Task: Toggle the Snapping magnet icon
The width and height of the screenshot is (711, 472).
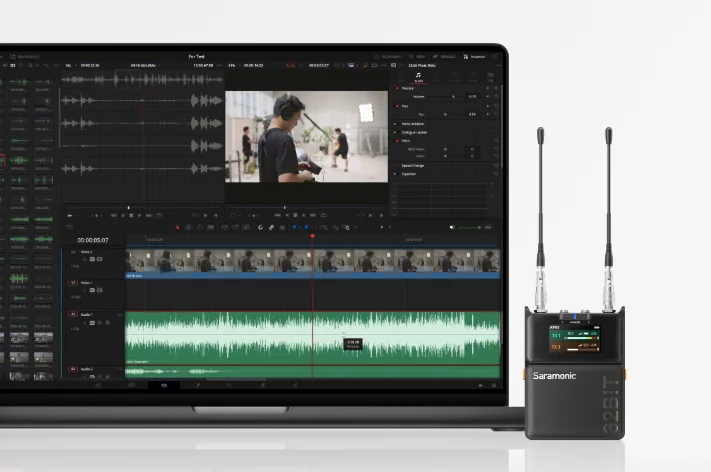Action: pos(260,227)
